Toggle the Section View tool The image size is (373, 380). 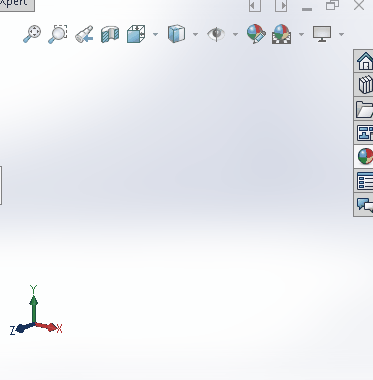[110, 34]
